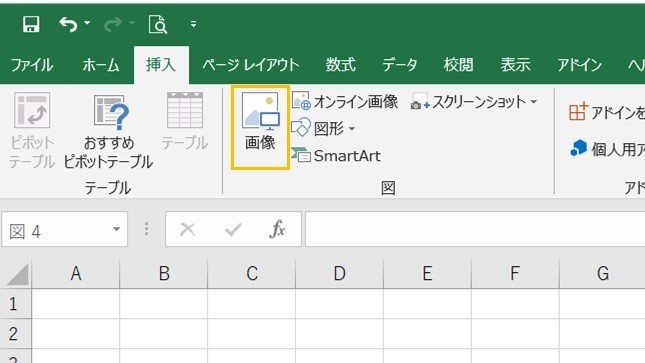Click inside the formula bar
This screenshot has width=645, height=363.
coord(475,229)
